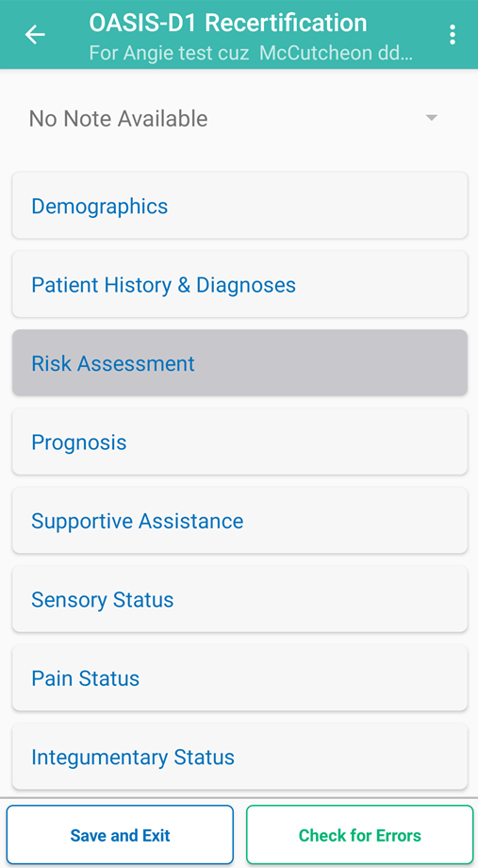The height and width of the screenshot is (868, 478).
Task: Go to Supportive Assistance section
Action: [239, 520]
